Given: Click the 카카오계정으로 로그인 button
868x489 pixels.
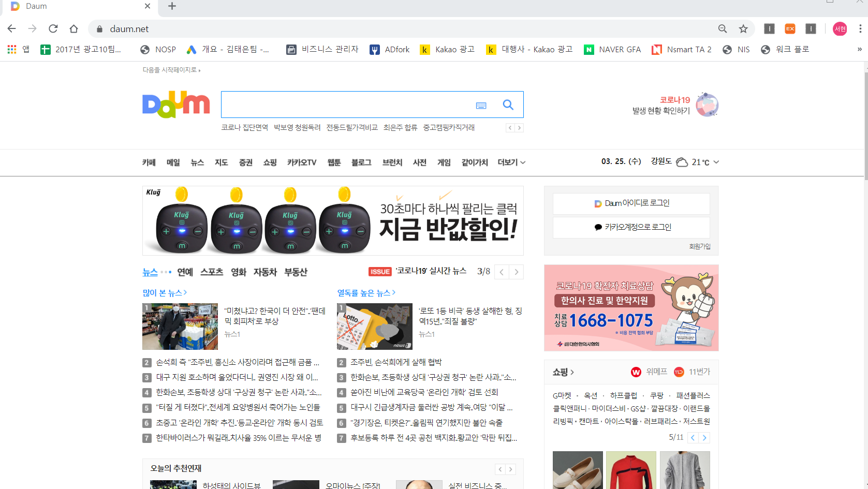Looking at the screenshot, I should pyautogui.click(x=631, y=227).
